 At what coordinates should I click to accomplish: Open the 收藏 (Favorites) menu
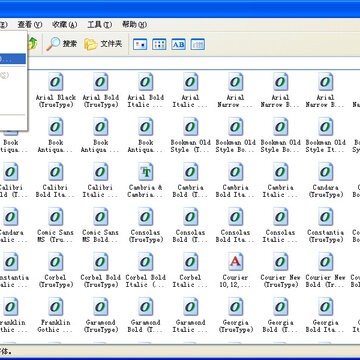(65, 24)
